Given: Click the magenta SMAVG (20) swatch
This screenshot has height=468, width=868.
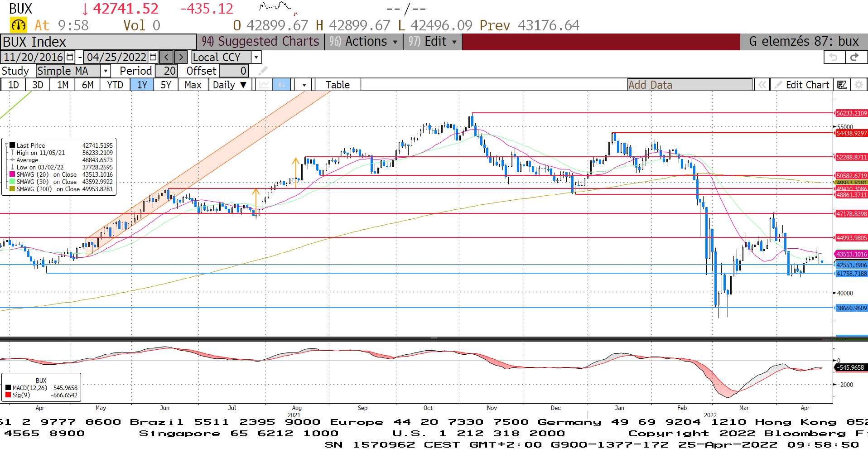Looking at the screenshot, I should point(13,174).
